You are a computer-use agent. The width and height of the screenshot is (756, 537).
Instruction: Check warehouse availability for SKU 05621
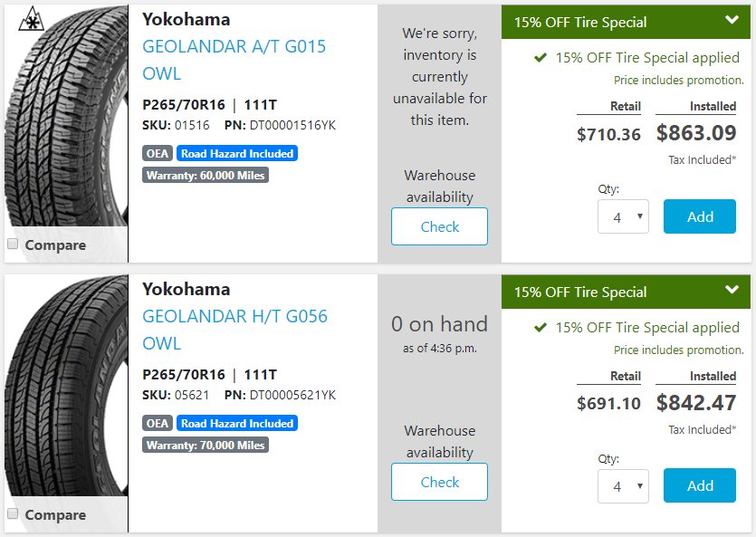pos(439,482)
